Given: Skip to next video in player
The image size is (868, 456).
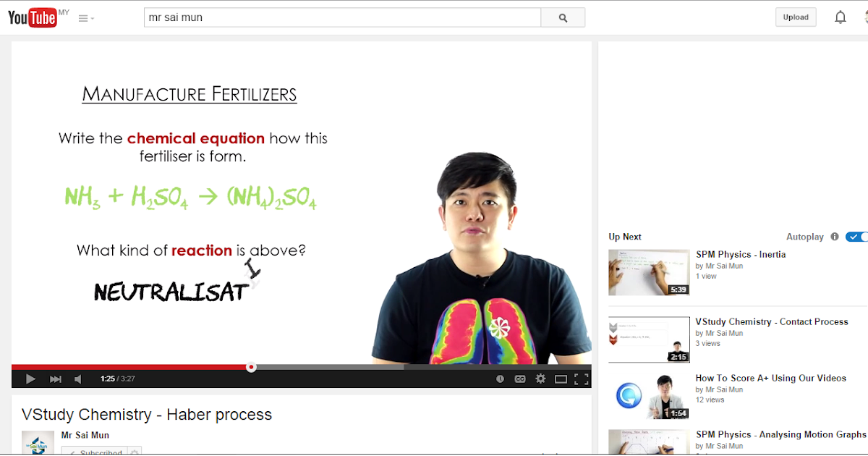Looking at the screenshot, I should click(56, 379).
